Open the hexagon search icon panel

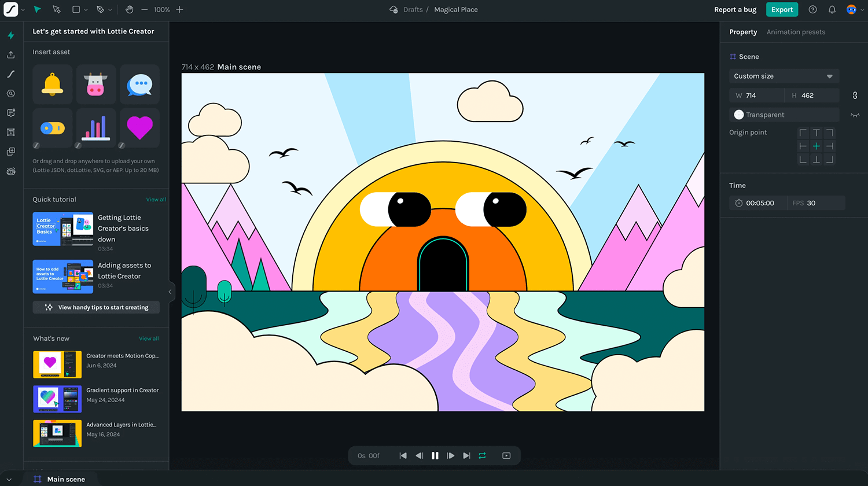coord(10,93)
